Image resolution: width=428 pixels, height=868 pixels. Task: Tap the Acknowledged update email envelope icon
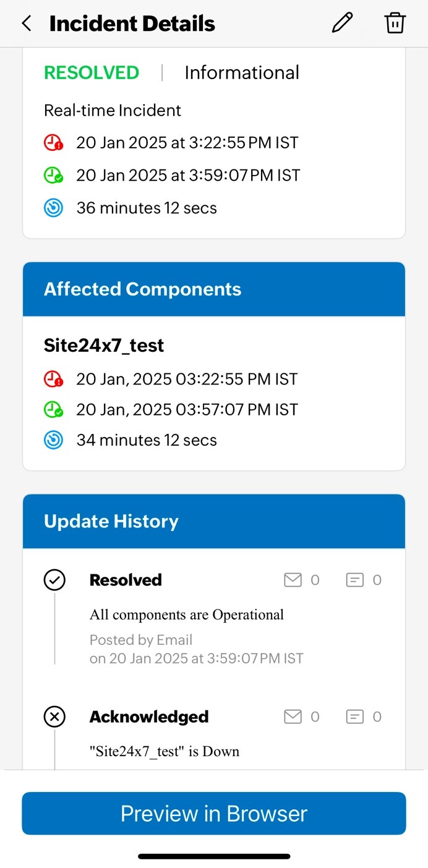click(x=293, y=717)
